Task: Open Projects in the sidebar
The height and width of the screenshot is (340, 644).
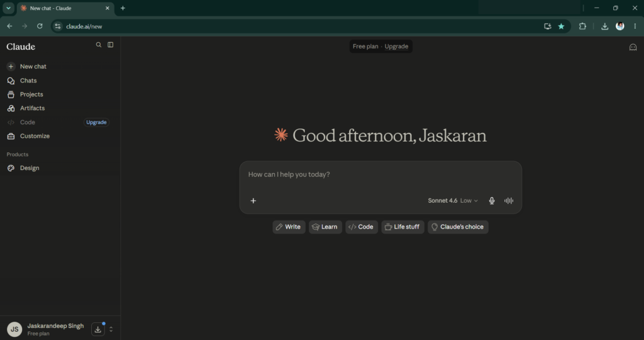Action: [x=60, y=94]
